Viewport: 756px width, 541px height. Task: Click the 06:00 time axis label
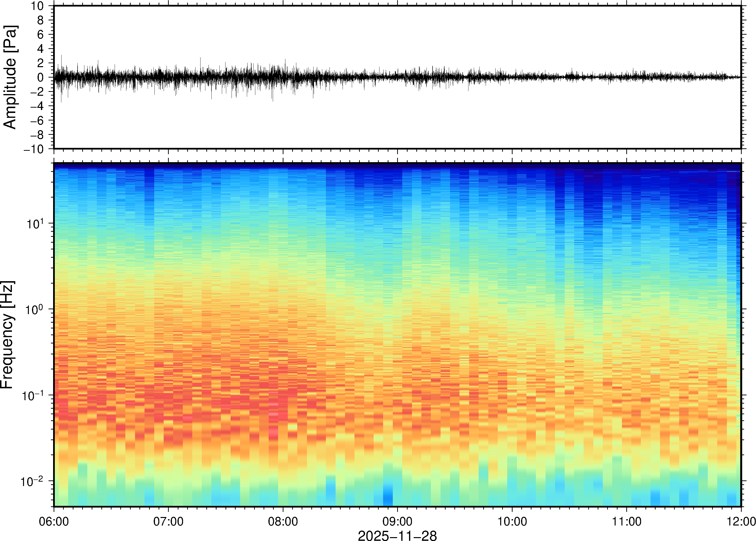[54, 521]
